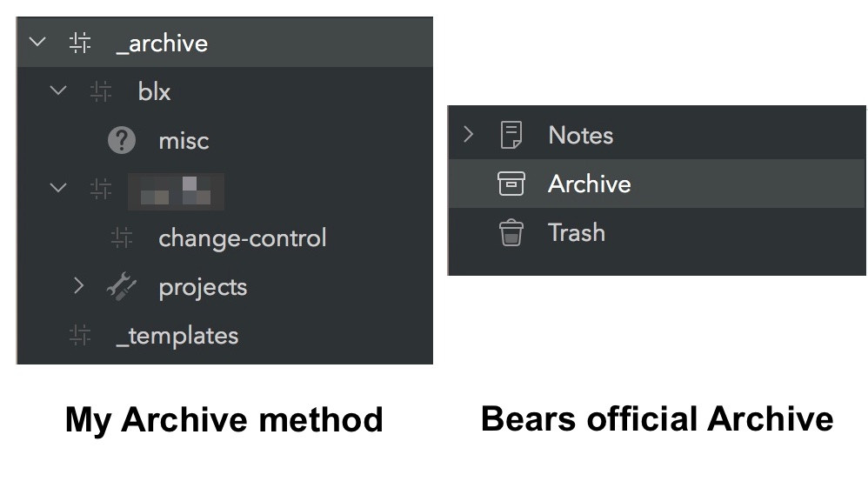
Task: Expand the Notes section chevron
Action: point(469,135)
